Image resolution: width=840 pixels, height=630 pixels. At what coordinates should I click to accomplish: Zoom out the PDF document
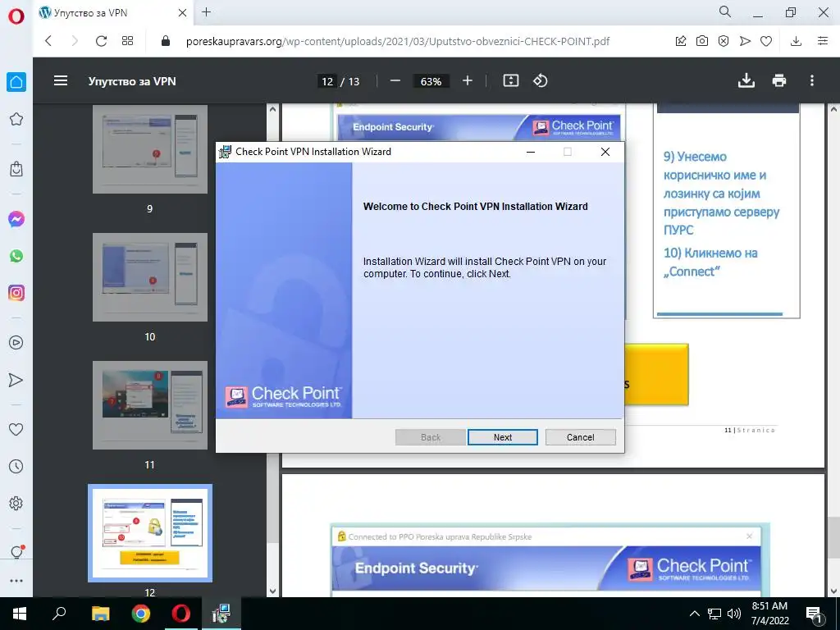coord(395,81)
